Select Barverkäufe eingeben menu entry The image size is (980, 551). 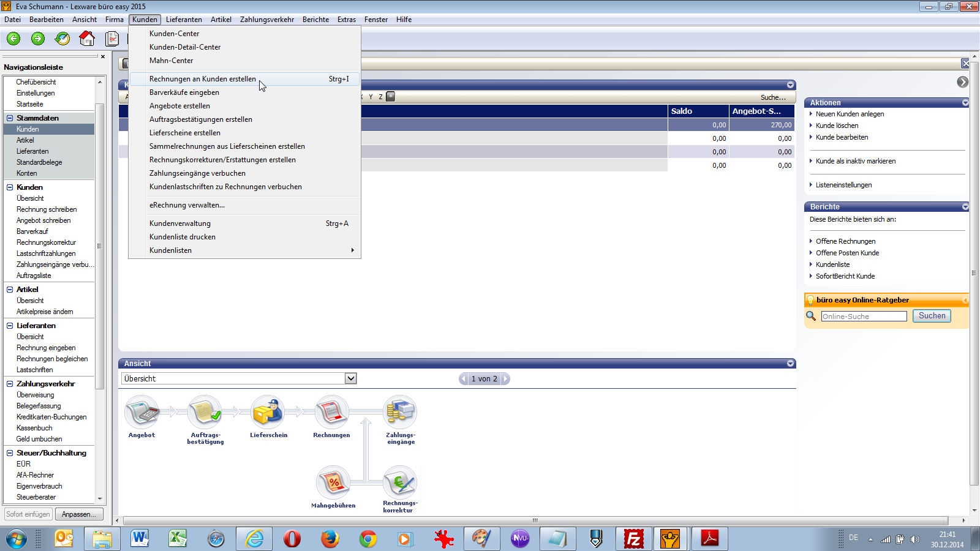coord(244,92)
